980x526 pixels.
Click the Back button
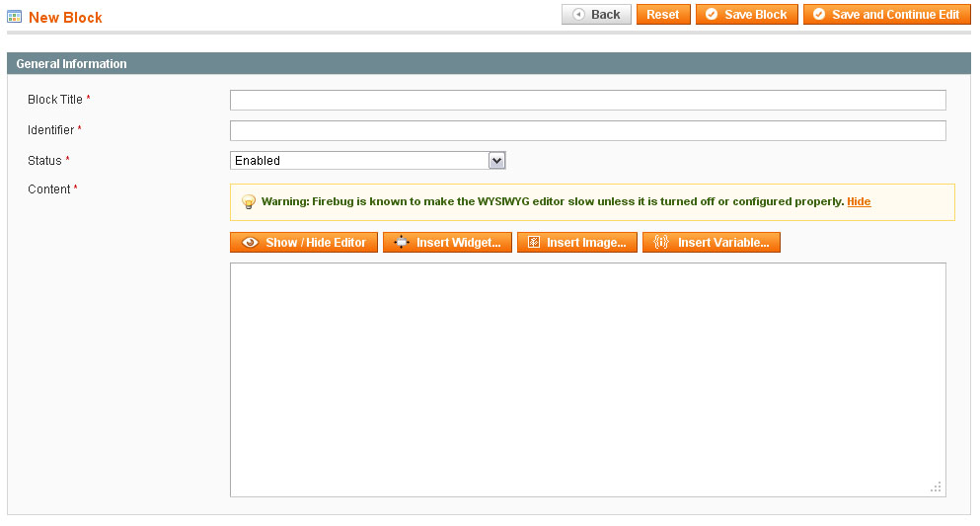[x=596, y=15]
